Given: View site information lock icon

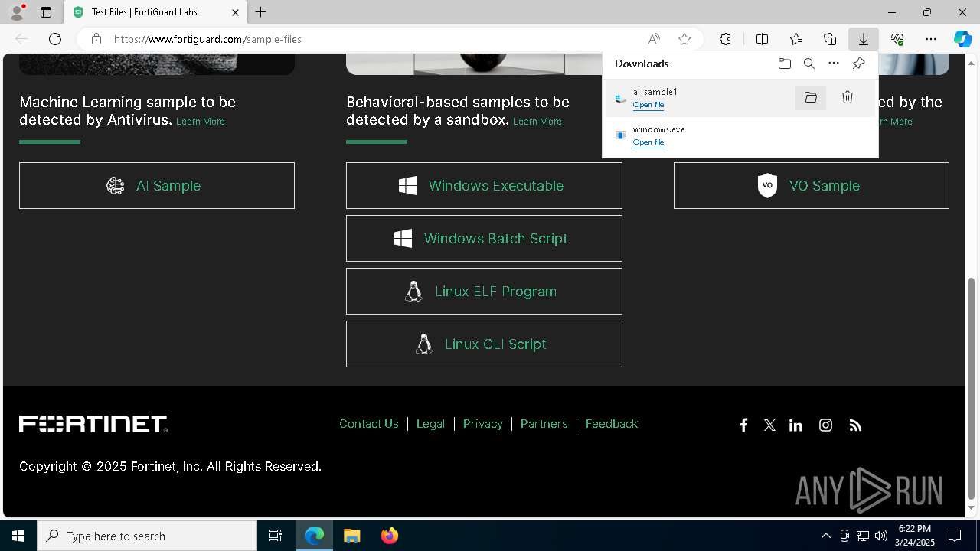Looking at the screenshot, I should [96, 39].
